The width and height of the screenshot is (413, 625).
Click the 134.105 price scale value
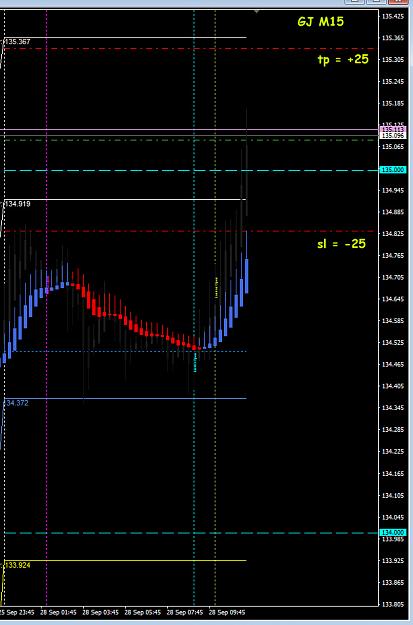393,495
